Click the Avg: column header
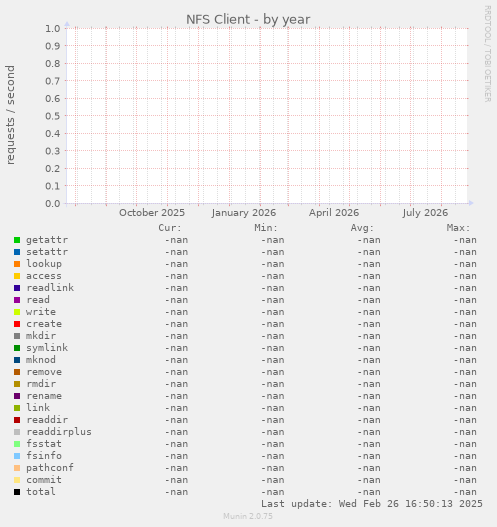The height and width of the screenshot is (527, 497). [362, 228]
